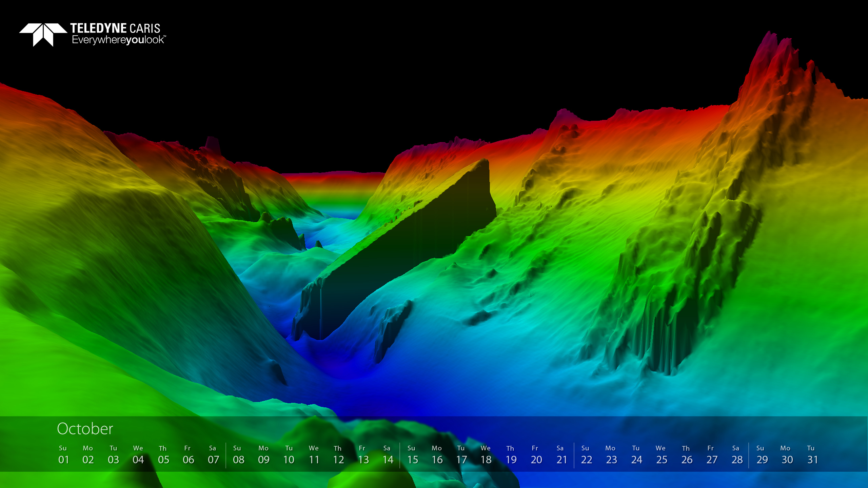868x488 pixels.
Task: Click the 'TELEDYNE CARIS' wordmark
Action: [115, 28]
